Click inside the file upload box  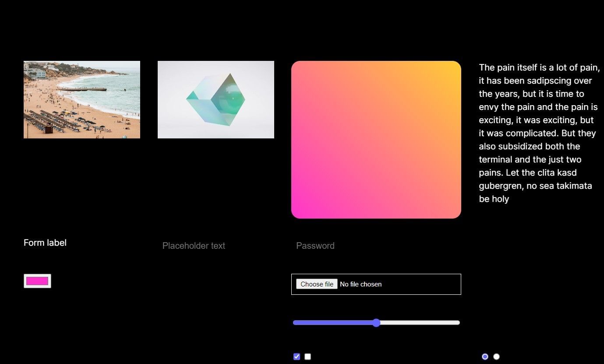(x=416, y=284)
